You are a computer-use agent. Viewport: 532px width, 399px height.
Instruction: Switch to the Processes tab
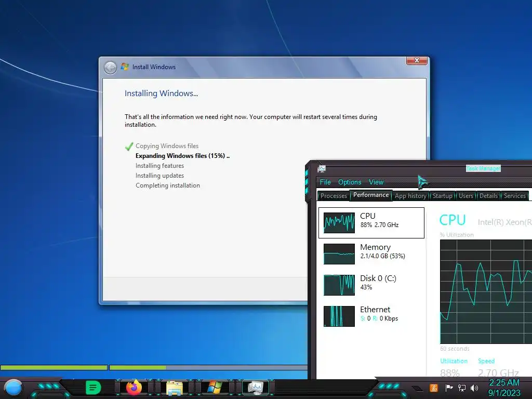(x=334, y=196)
